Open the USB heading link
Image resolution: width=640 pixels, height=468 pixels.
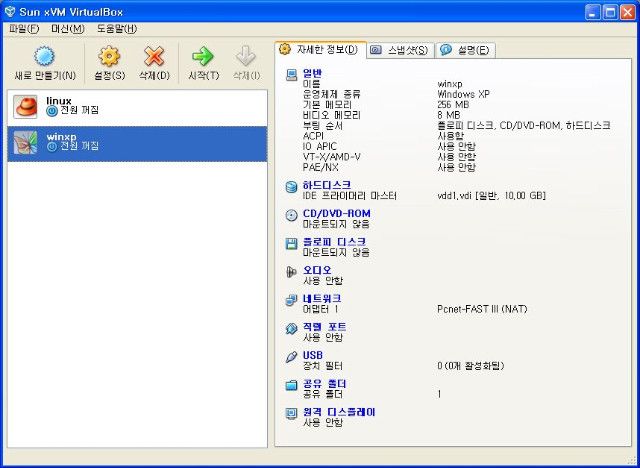point(313,355)
